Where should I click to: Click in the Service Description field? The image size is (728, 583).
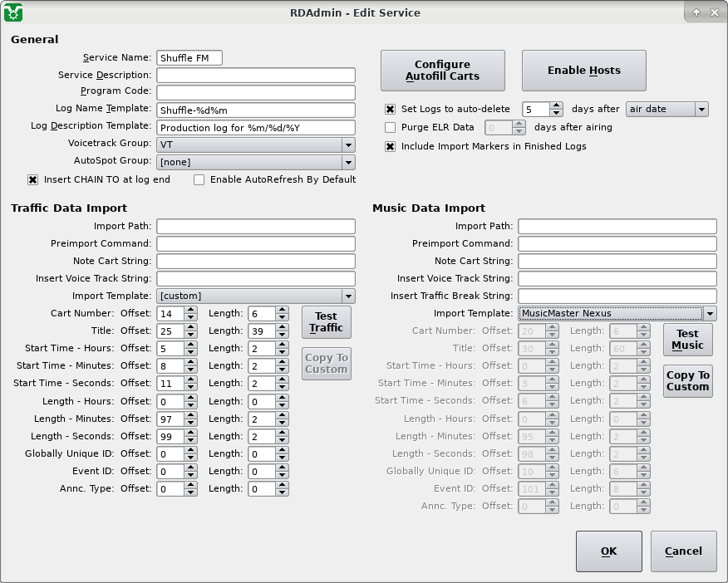(255, 75)
